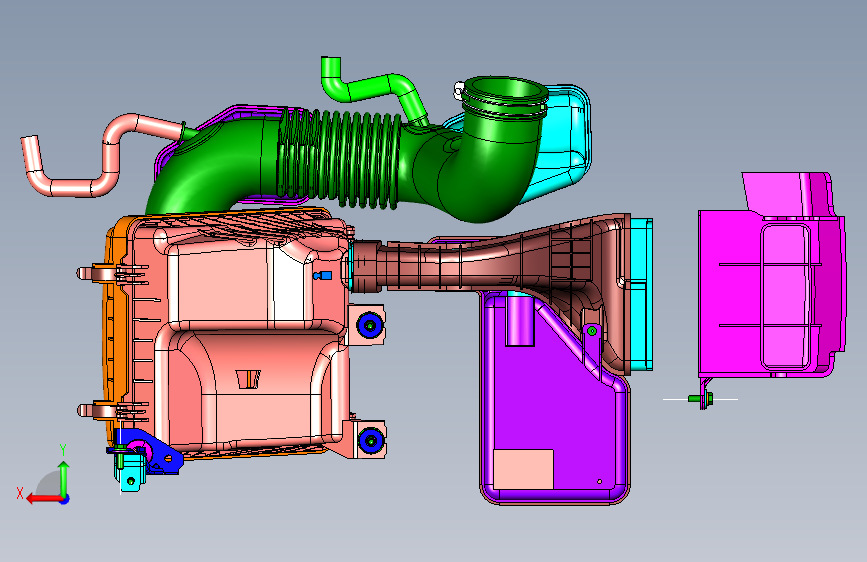
Task: Click the green Y axis label
Action: 63,450
